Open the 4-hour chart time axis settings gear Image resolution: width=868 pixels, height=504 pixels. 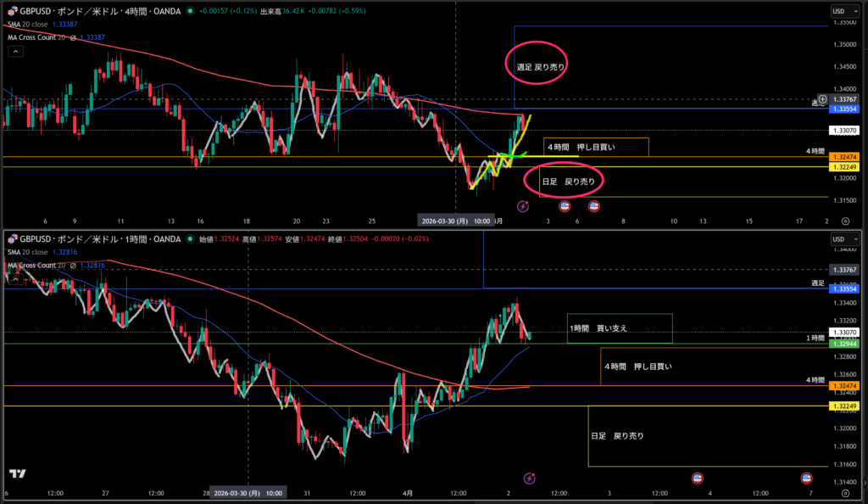pyautogui.click(x=844, y=220)
